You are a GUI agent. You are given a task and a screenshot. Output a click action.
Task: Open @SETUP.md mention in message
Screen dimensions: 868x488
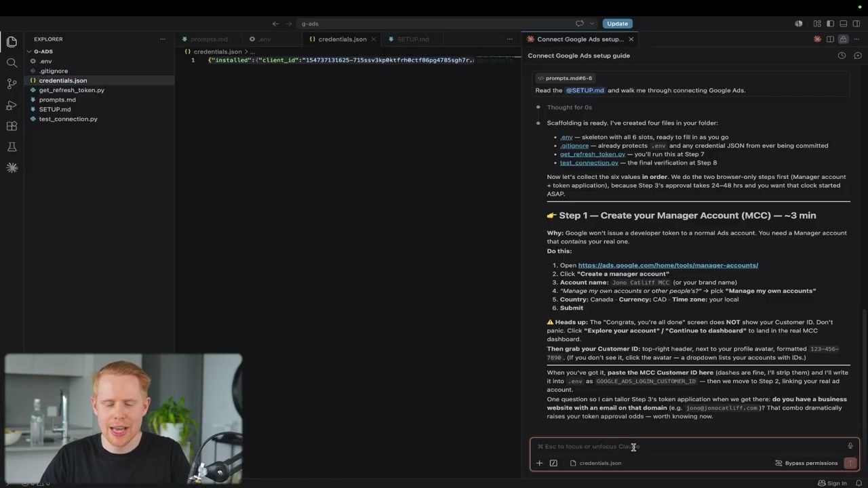(x=585, y=90)
